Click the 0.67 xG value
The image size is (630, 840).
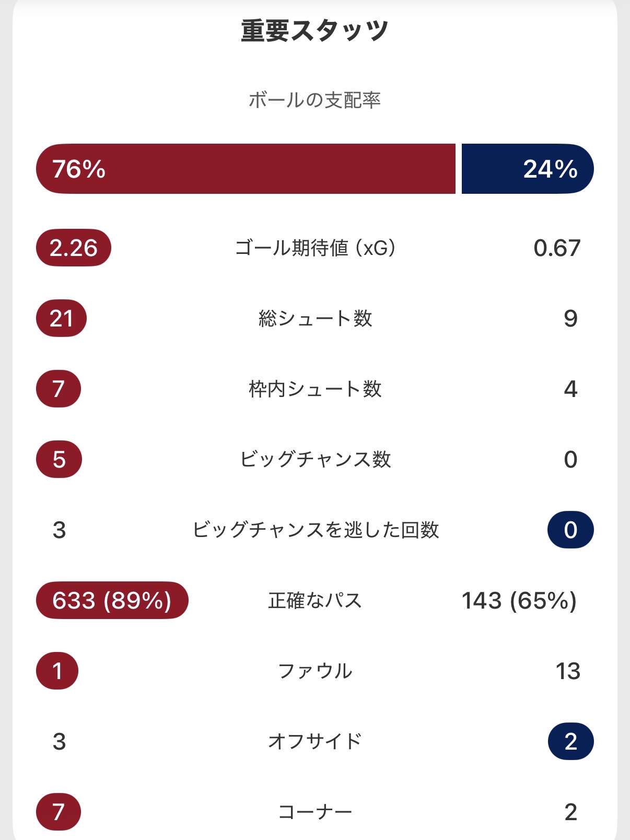[557, 248]
